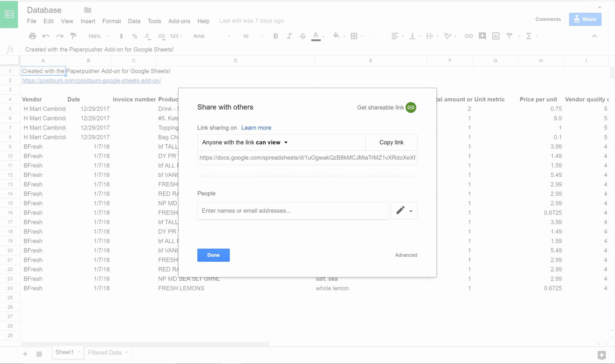
Task: Switch to the Filtered Data sheet tab
Action: pos(104,352)
